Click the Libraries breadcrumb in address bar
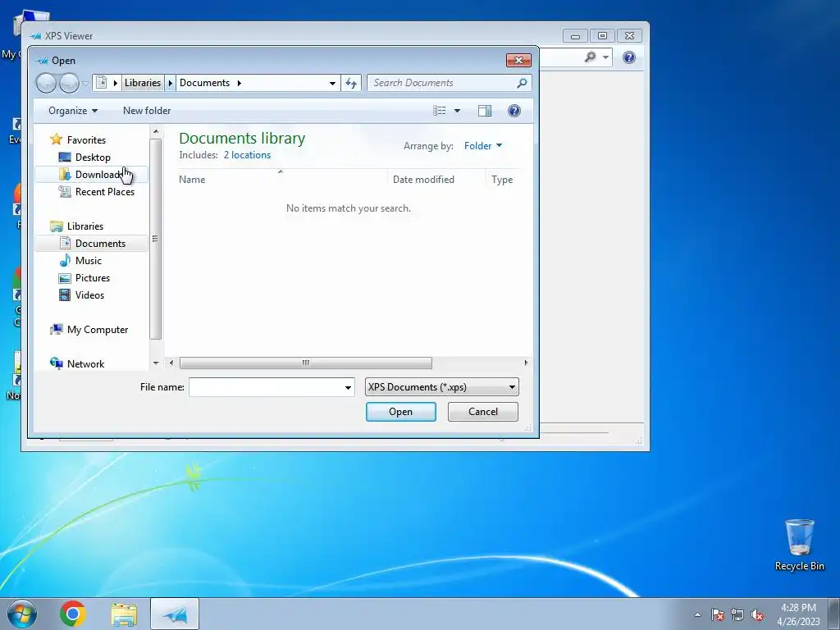 tap(143, 83)
